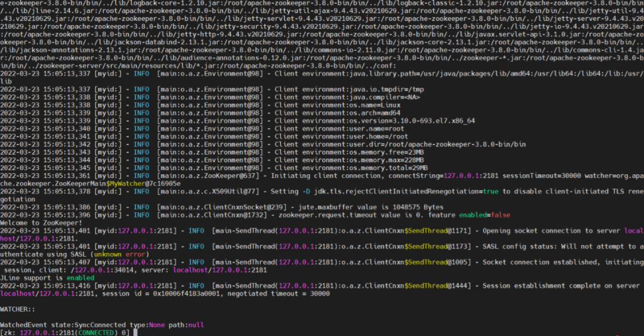Click the 'WATCHER::' text
The height and width of the screenshot is (336, 644).
pyautogui.click(x=18, y=309)
